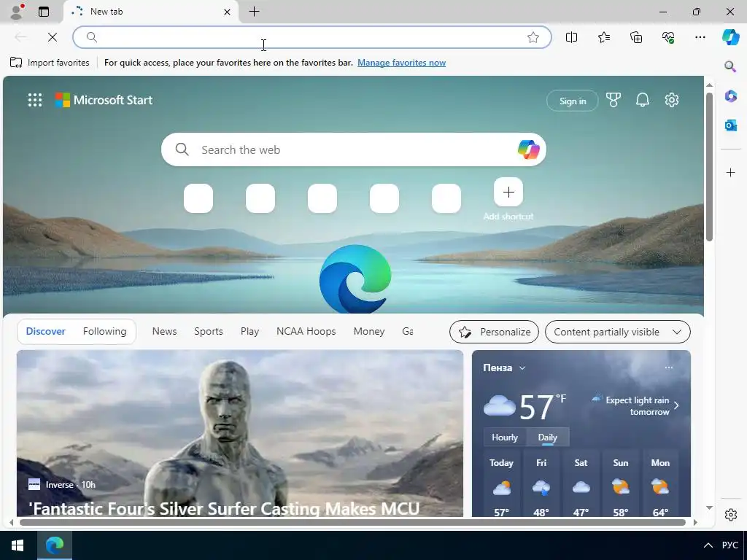Screen dimensions: 747x560
Task: Open the Silver Surfer article thumbnail
Action: [x=240, y=433]
